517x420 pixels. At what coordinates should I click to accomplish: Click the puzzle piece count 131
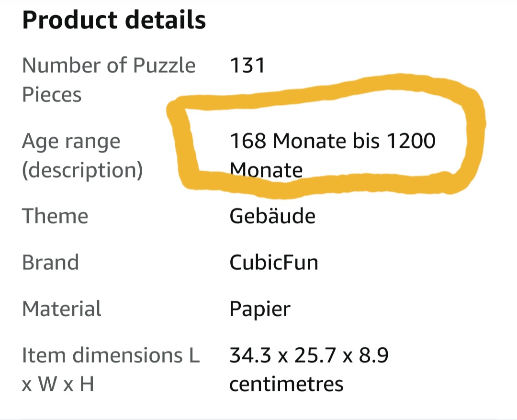[247, 66]
